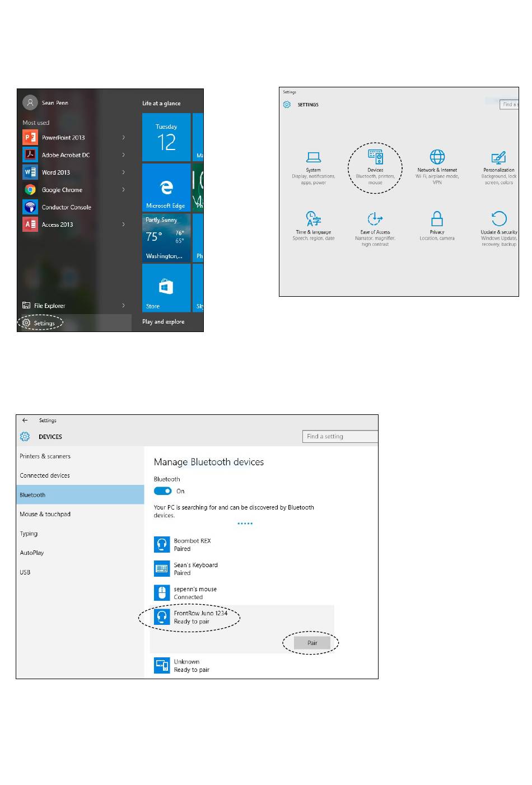Viewport: 532px width, 785px height.
Task: Click the Sean Penn user avatar
Action: coord(30,102)
